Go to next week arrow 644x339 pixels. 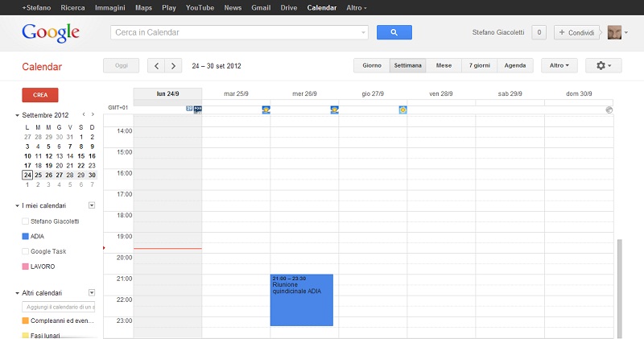point(173,66)
